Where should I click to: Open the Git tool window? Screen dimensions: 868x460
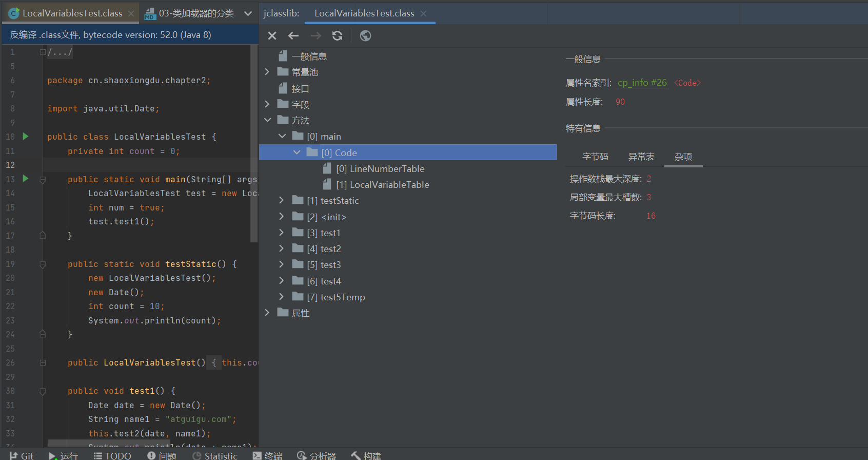pyautogui.click(x=22, y=455)
